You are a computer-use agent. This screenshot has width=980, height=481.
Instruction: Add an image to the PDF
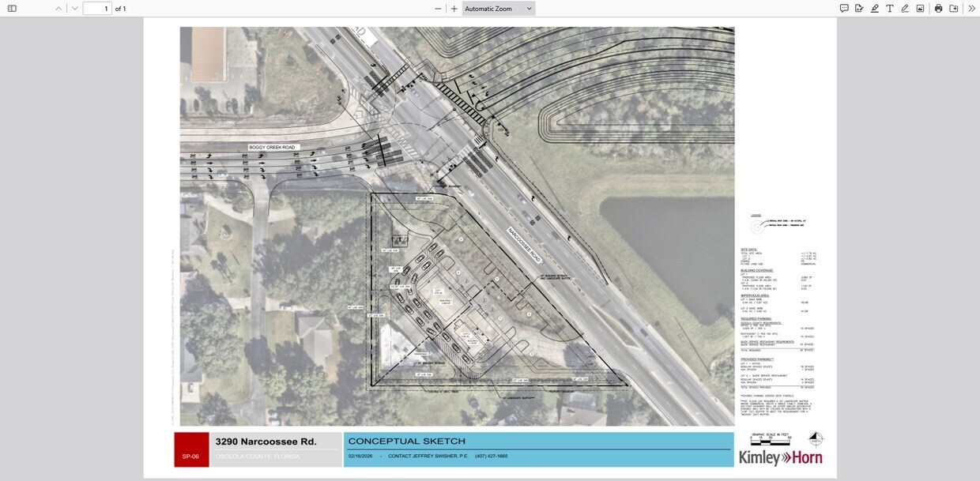920,9
